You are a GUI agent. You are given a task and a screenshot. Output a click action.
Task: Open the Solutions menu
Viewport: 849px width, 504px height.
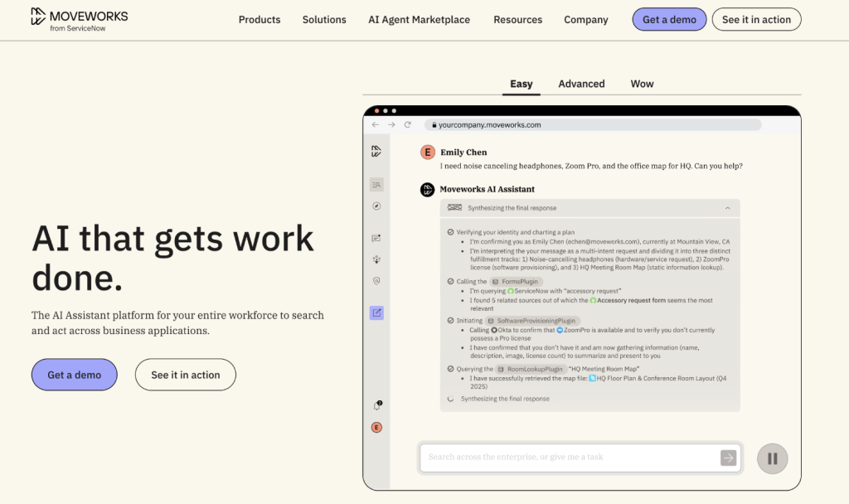pyautogui.click(x=324, y=20)
